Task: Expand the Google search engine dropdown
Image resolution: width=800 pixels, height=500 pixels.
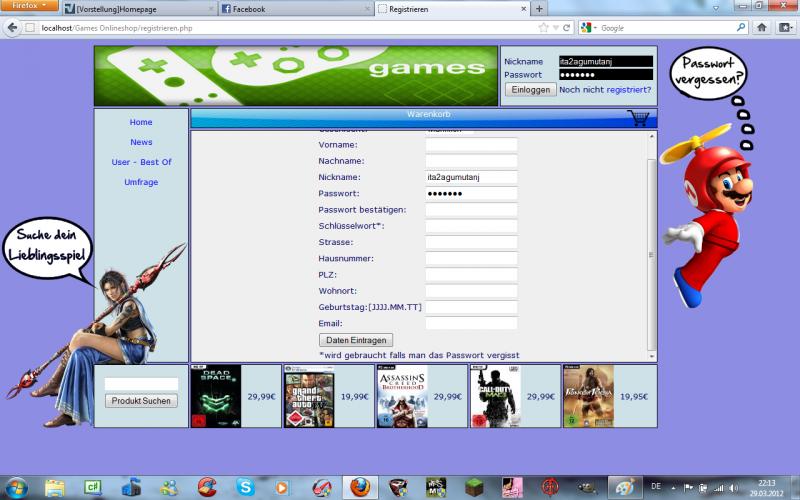Action: point(589,27)
